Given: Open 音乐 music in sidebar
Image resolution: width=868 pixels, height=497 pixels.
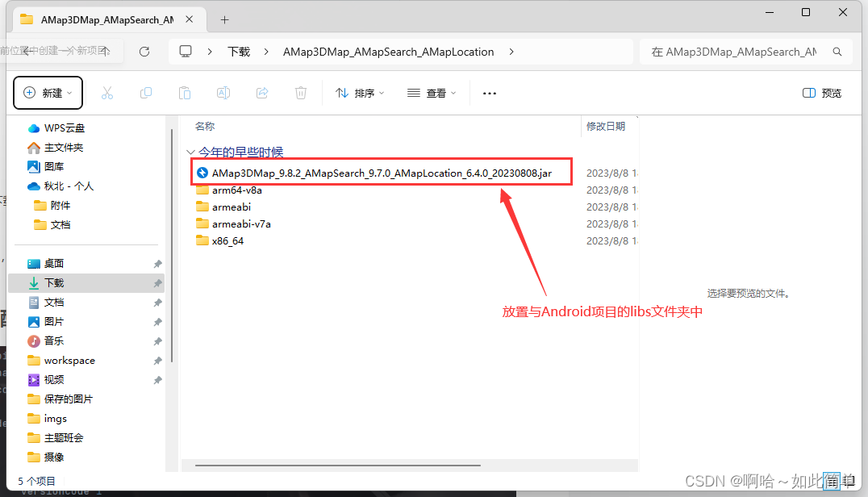Looking at the screenshot, I should point(54,341).
